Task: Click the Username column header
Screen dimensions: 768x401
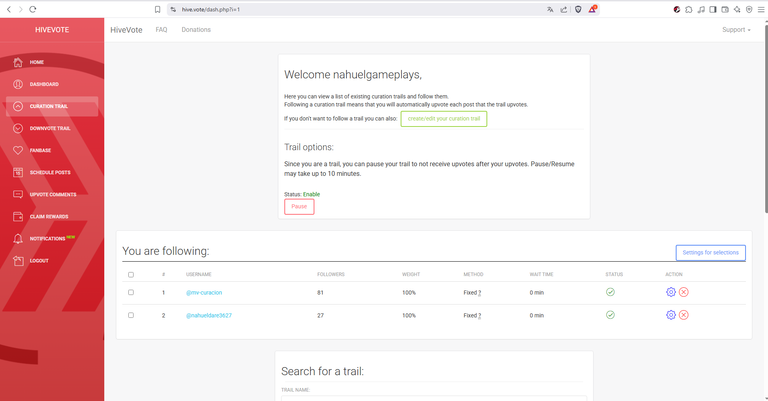Action: (x=198, y=275)
